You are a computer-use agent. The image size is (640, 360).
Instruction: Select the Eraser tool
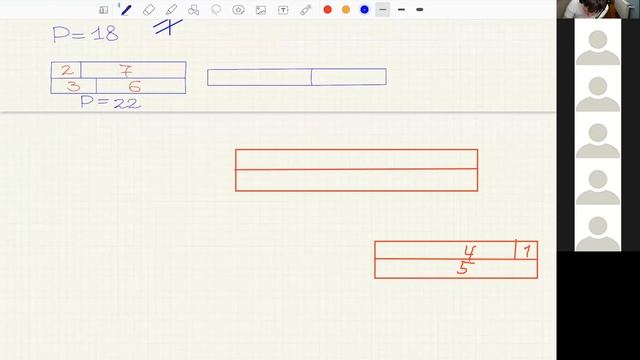149,10
